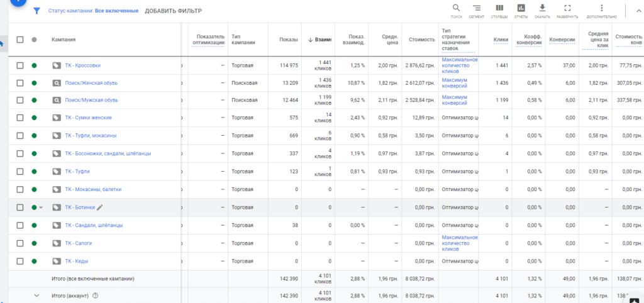The image size is (644, 303).
Task: Click ДОБАВИТЬ ФИЛЬТР button
Action: pos(174,11)
